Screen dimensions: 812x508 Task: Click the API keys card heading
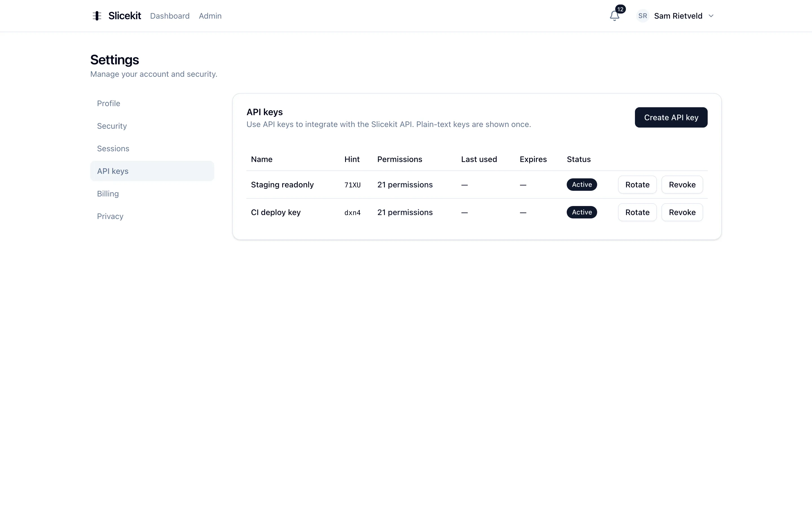pos(264,112)
